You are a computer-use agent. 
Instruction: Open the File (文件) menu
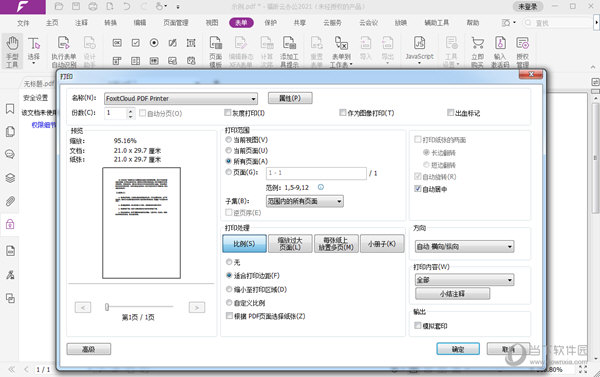(x=23, y=23)
